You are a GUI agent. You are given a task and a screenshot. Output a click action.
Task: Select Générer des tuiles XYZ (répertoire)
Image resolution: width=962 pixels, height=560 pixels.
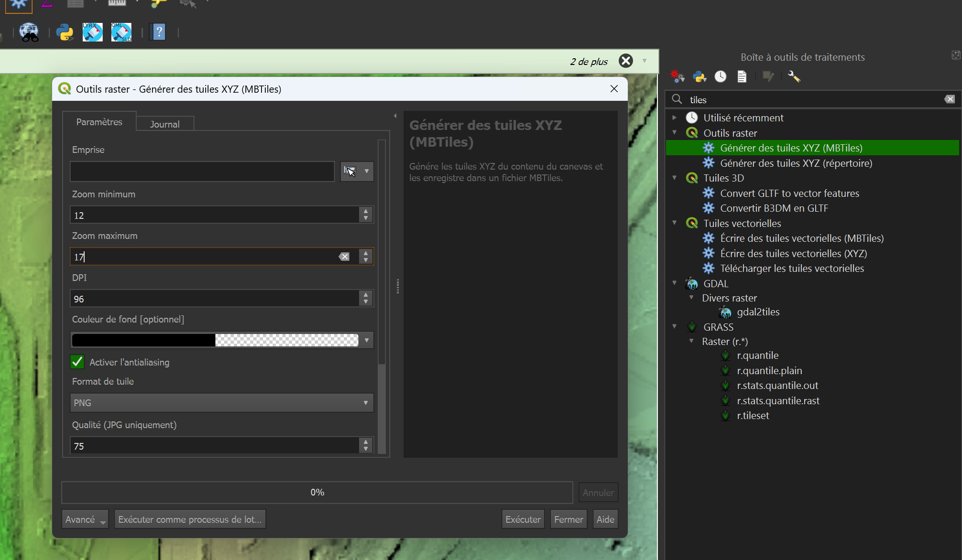coord(796,163)
